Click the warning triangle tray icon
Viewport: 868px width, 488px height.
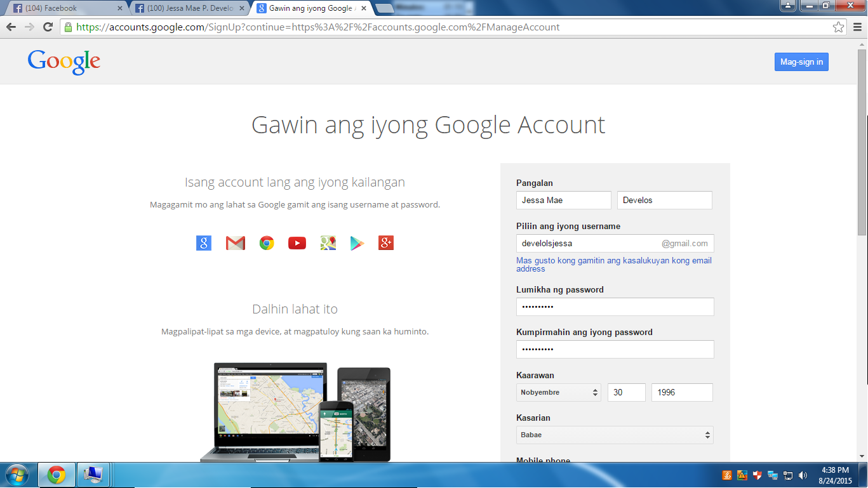coord(742,475)
